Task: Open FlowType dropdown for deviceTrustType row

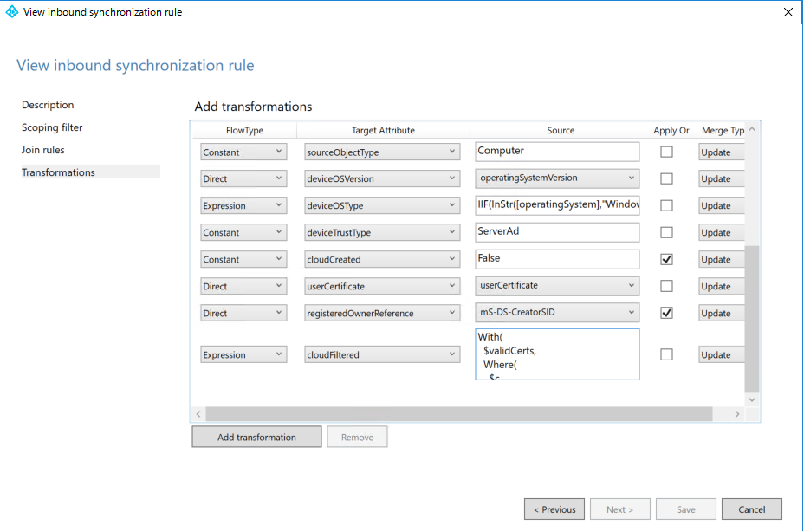Action: tap(243, 232)
